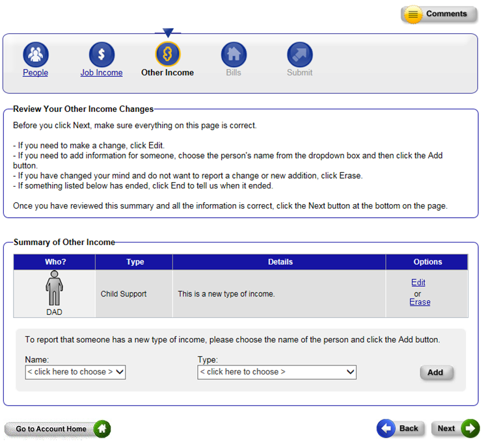The width and height of the screenshot is (488, 448).
Task: Click the green home icon
Action: [102, 429]
